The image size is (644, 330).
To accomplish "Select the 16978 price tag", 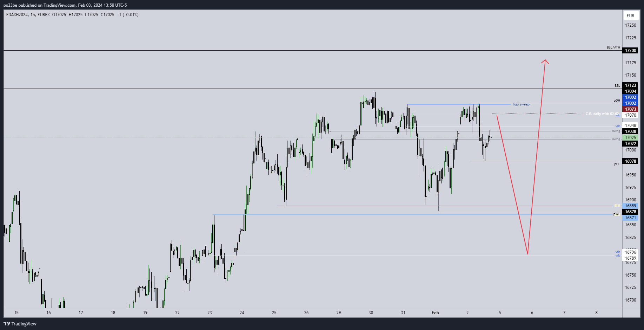I will point(630,161).
